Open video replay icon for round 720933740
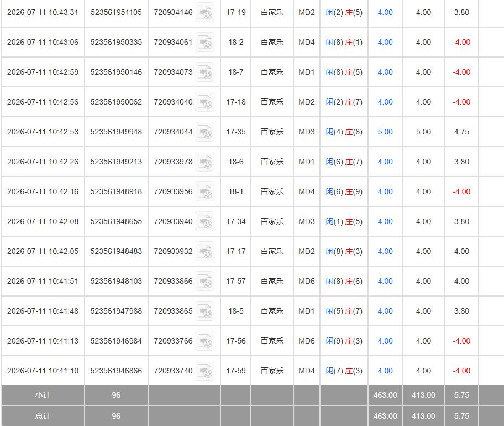504x426 pixels. 204,372
